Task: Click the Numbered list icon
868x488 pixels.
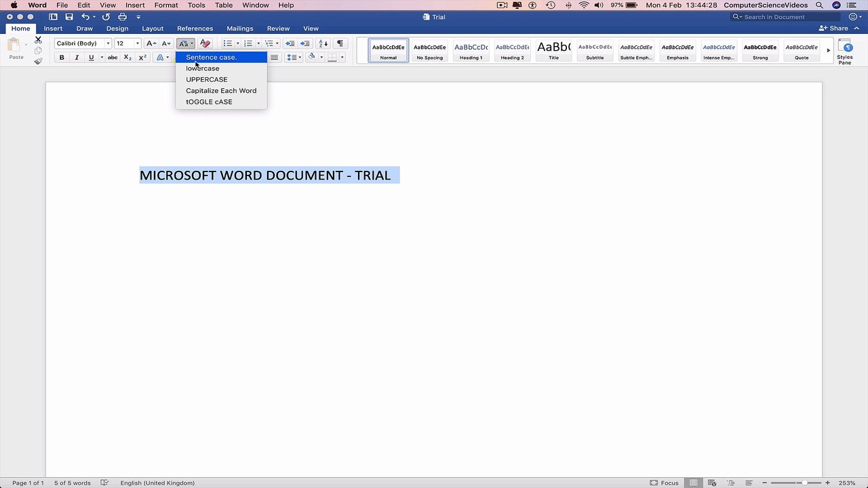Action: click(248, 43)
